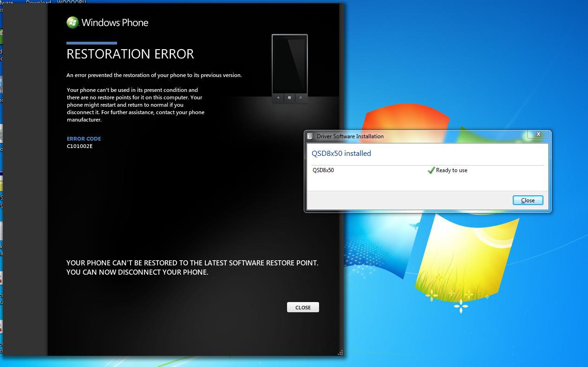Click the resize grip at the window corner

pyautogui.click(x=340, y=353)
